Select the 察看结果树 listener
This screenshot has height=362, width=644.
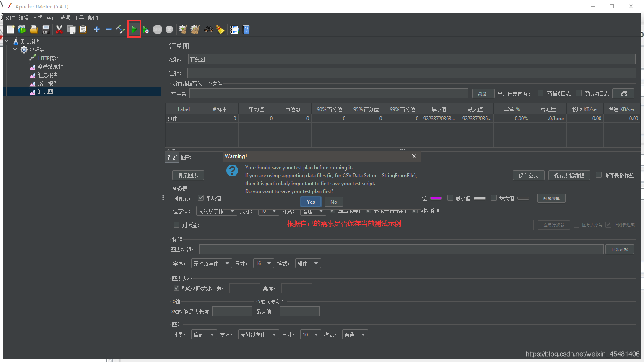tap(50, 67)
